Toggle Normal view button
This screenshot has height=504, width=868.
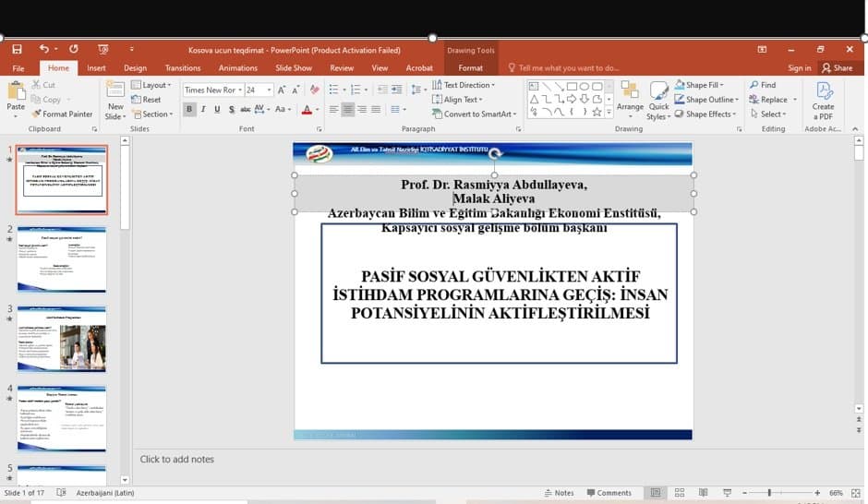point(656,492)
